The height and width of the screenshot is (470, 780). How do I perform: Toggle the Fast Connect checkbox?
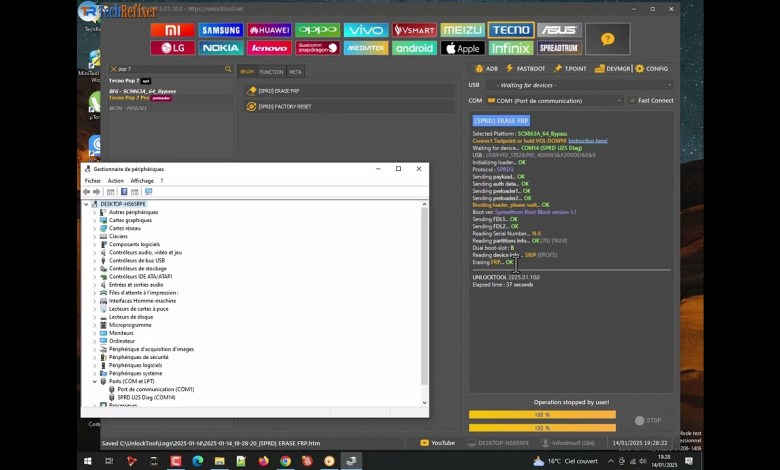click(632, 100)
